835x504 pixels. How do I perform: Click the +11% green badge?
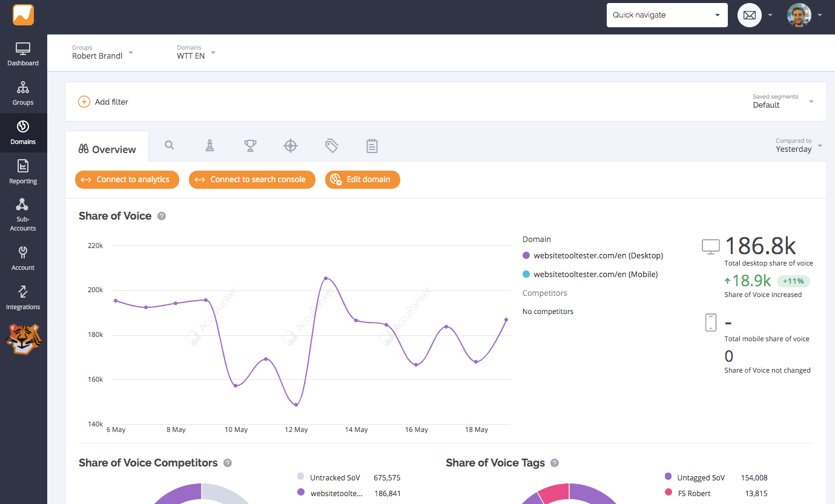793,281
